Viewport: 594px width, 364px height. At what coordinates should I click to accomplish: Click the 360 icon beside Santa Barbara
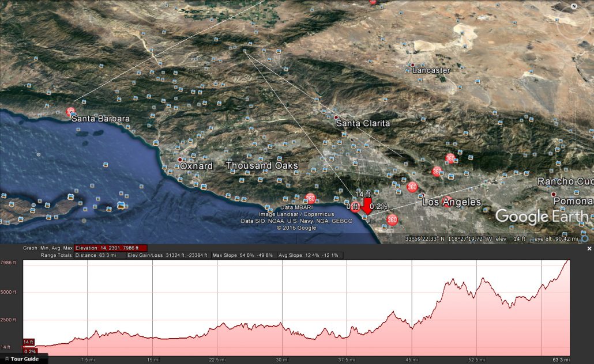tap(70, 112)
